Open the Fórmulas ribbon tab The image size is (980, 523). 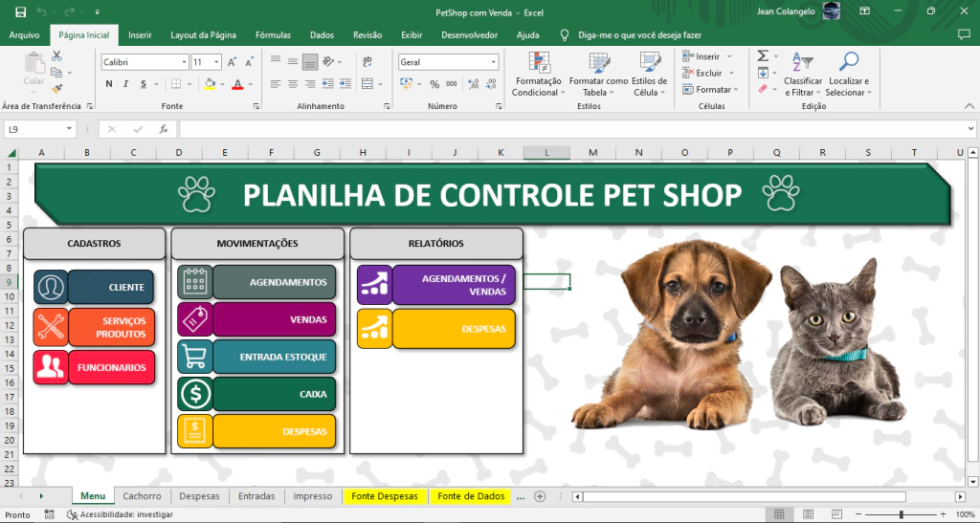pyautogui.click(x=273, y=34)
